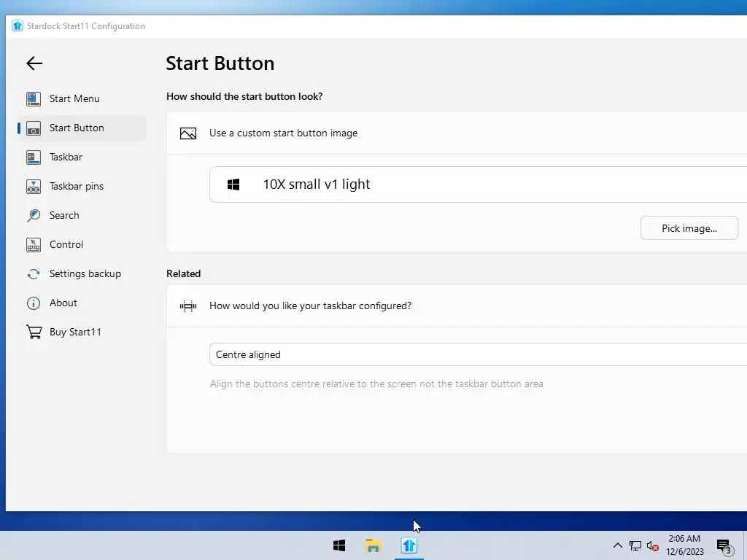Viewport: 747px width, 560px height.
Task: Click the Start11 icon in title bar
Action: click(18, 26)
